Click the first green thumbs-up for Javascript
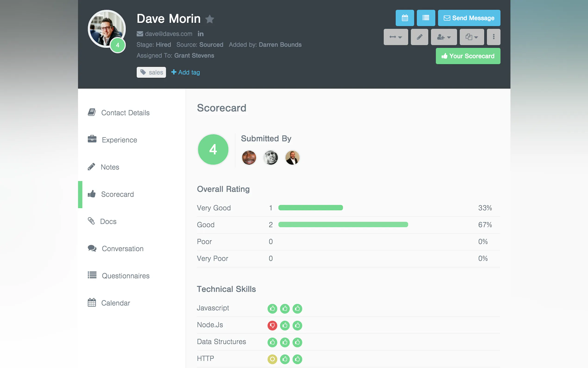Screen dimensions: 588x368 272,309
